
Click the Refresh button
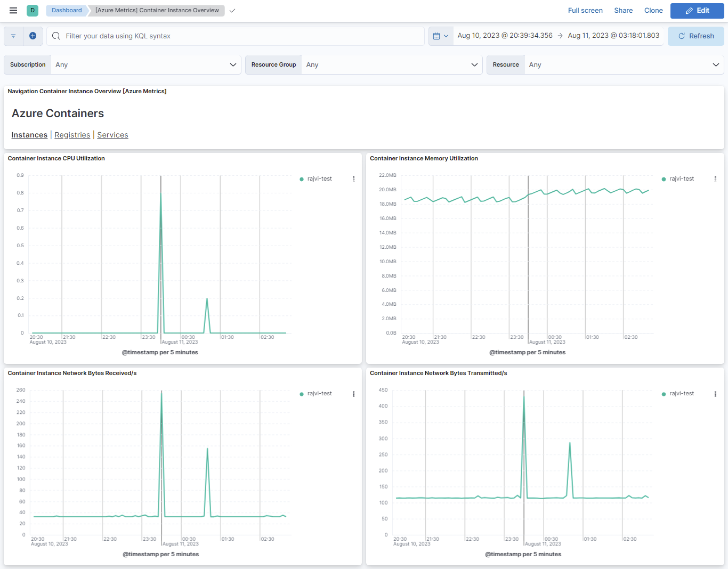point(695,36)
